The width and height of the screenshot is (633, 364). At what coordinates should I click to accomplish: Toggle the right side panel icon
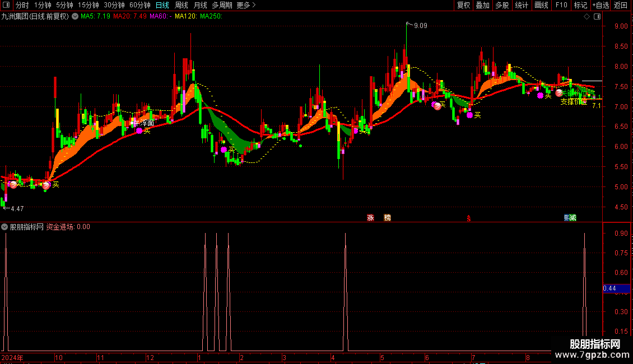(597, 17)
